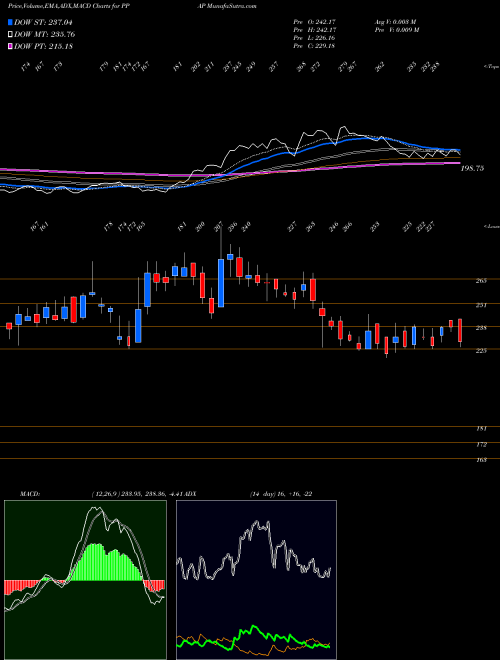This screenshot has height=660, width=500.
Task: Click the 181 price level label
Action: coord(481,428)
